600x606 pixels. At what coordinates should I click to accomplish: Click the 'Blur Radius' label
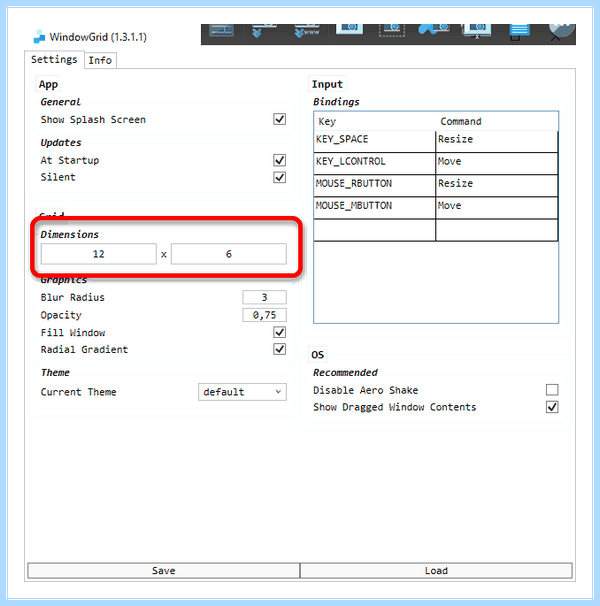(73, 297)
